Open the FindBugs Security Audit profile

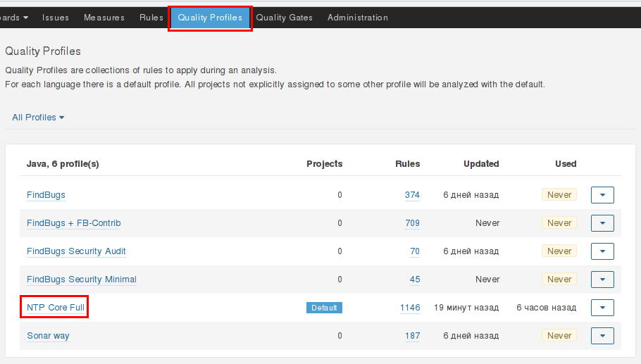pyautogui.click(x=76, y=251)
